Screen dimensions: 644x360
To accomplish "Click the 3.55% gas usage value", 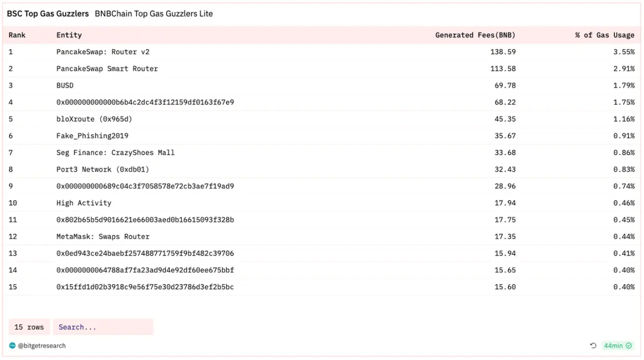I will coord(624,52).
